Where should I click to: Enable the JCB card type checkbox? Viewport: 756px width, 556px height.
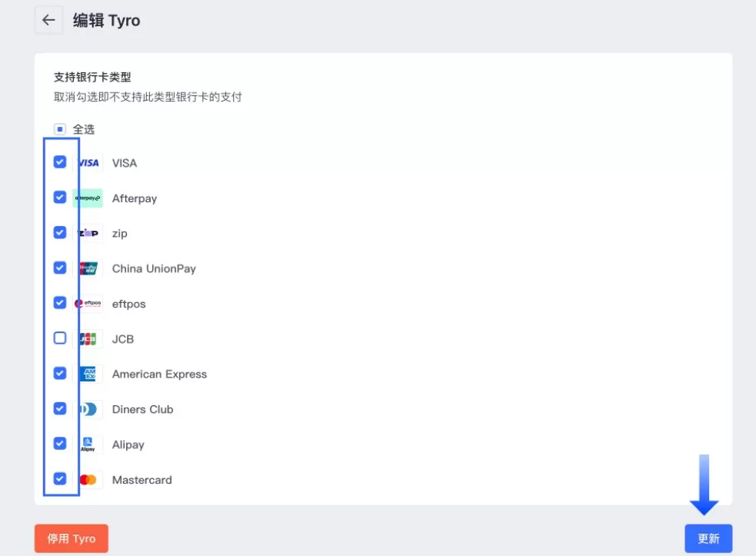(x=59, y=338)
